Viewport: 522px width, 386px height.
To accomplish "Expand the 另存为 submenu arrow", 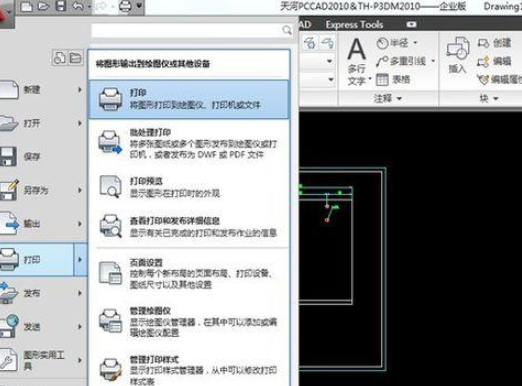I will 80,190.
